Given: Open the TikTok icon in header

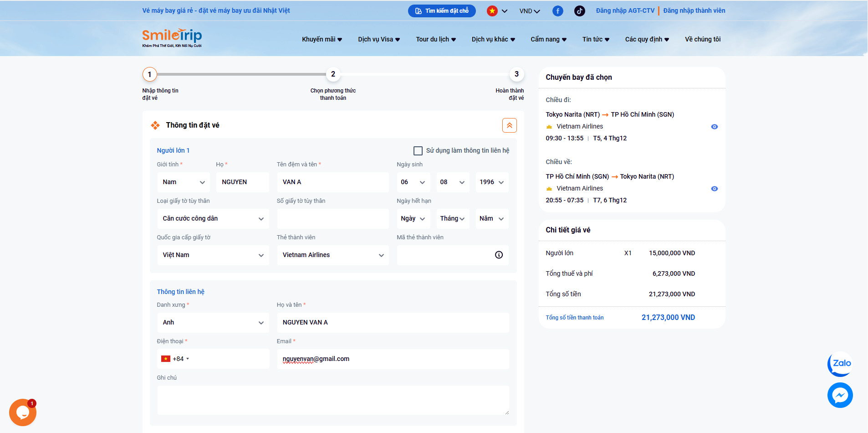Looking at the screenshot, I should tap(579, 11).
